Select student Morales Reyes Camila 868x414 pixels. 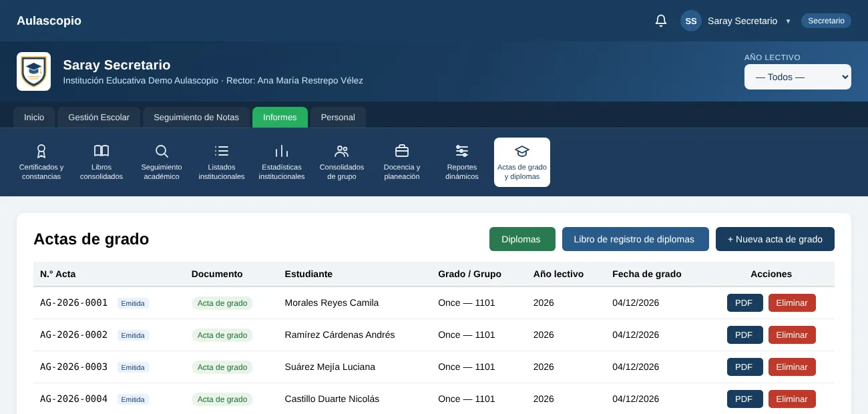click(332, 302)
